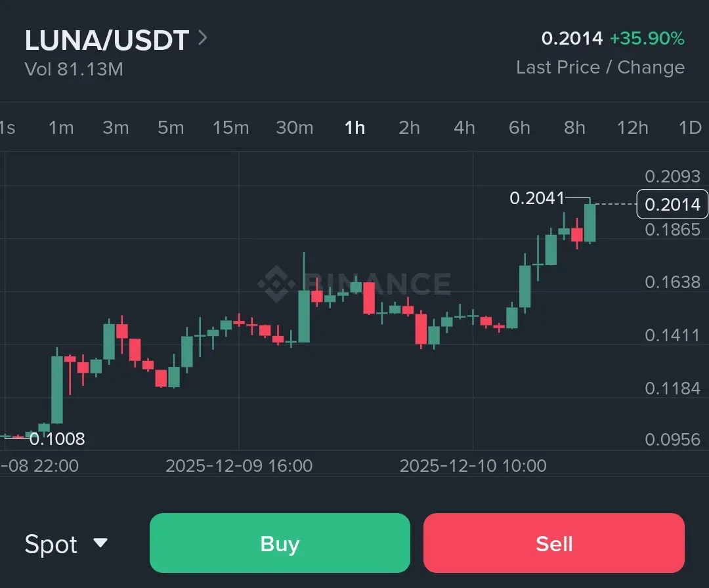Click the current price tag 0.2014 on axis
The height and width of the screenshot is (588, 709).
672,204
